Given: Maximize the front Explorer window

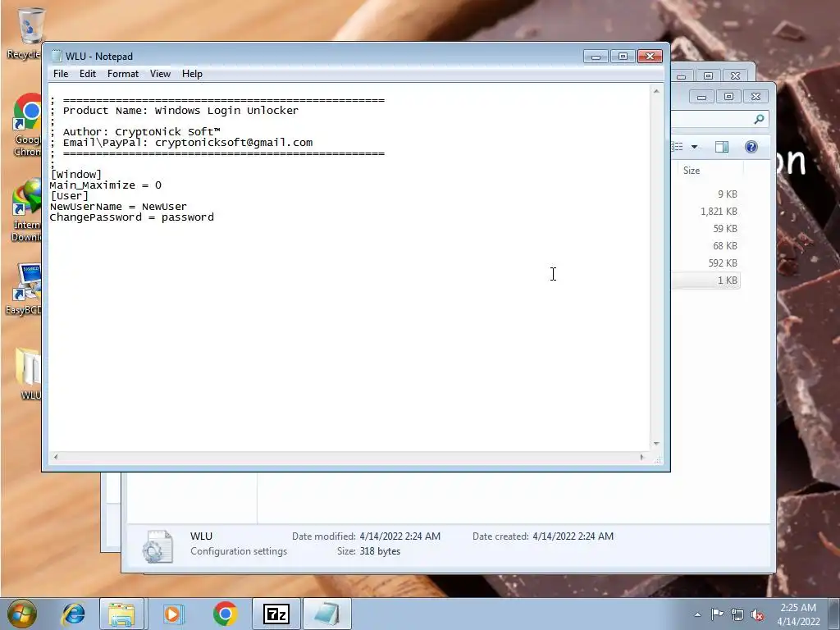Looking at the screenshot, I should 728,97.
